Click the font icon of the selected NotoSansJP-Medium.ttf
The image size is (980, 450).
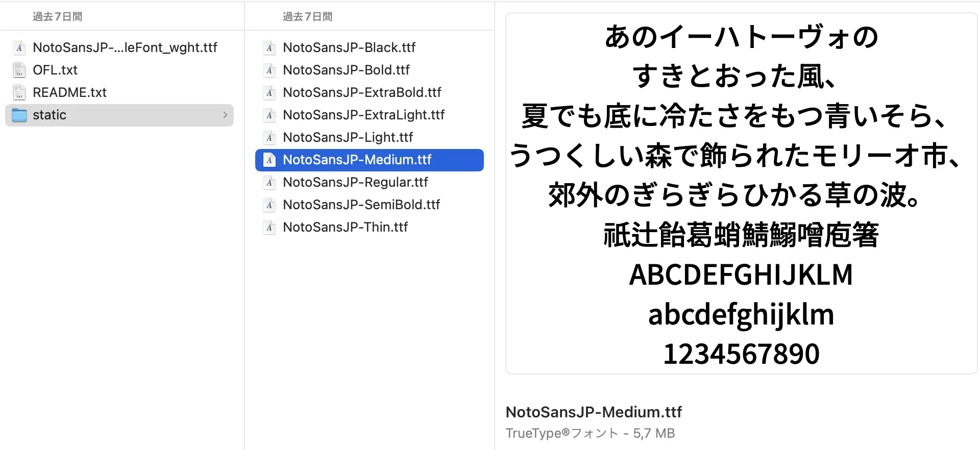(x=269, y=160)
